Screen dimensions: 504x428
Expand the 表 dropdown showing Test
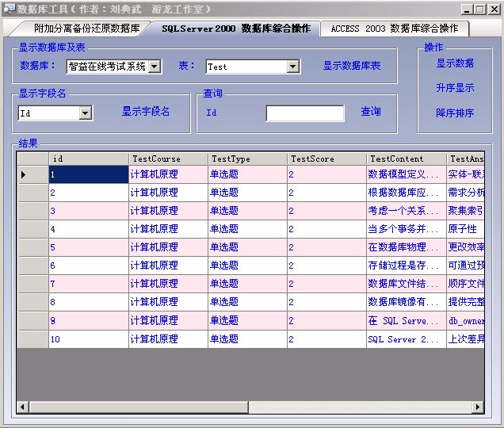pyautogui.click(x=292, y=67)
